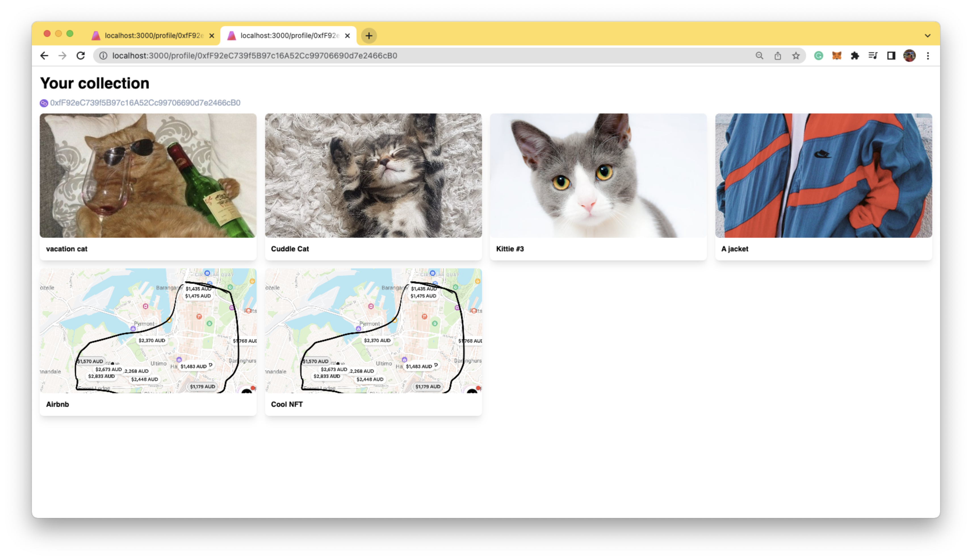Open the zoom magnifier icon in address bar
The height and width of the screenshot is (560, 972).
(x=759, y=56)
